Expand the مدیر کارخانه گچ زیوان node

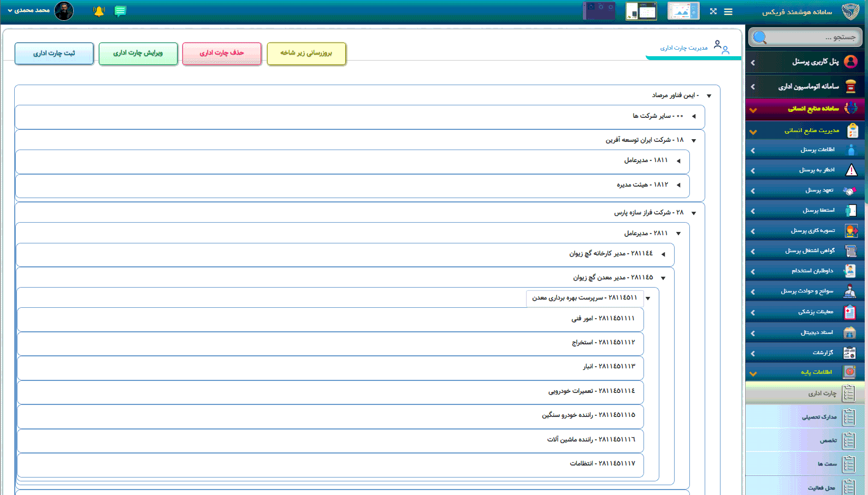[663, 254]
